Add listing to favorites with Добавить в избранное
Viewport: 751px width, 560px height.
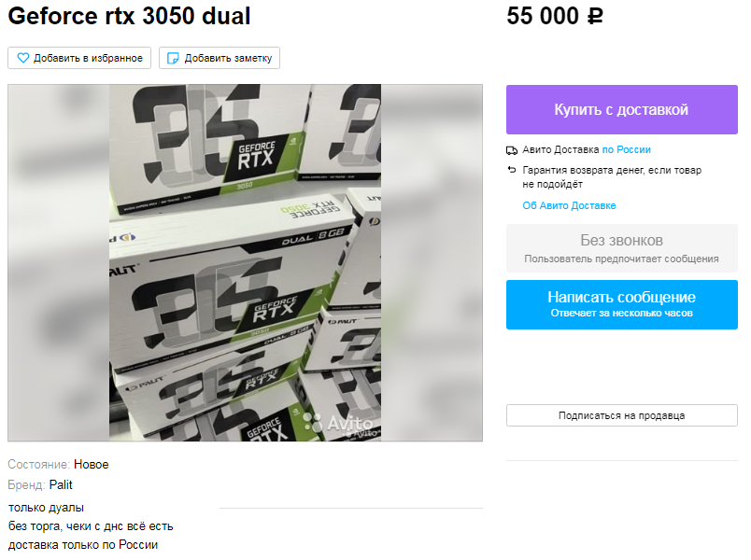point(79,58)
